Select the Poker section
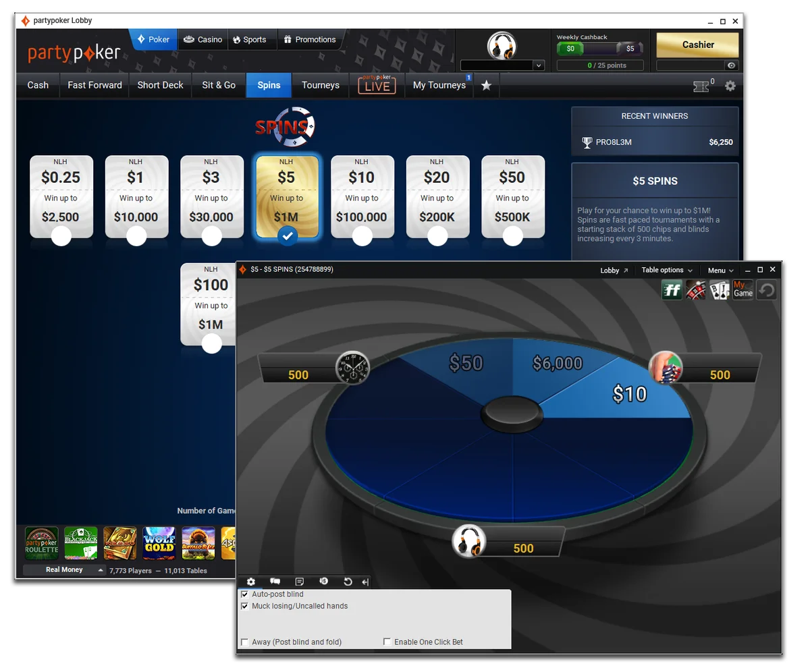Screen dimensions: 810x672 point(153,40)
